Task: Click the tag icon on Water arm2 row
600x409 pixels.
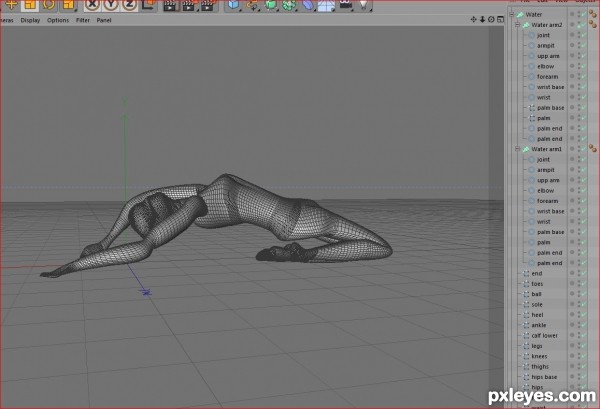Action: tap(593, 24)
